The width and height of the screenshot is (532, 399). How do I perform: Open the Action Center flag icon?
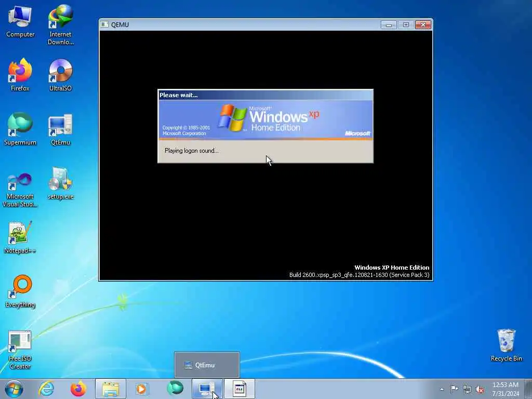pos(454,389)
